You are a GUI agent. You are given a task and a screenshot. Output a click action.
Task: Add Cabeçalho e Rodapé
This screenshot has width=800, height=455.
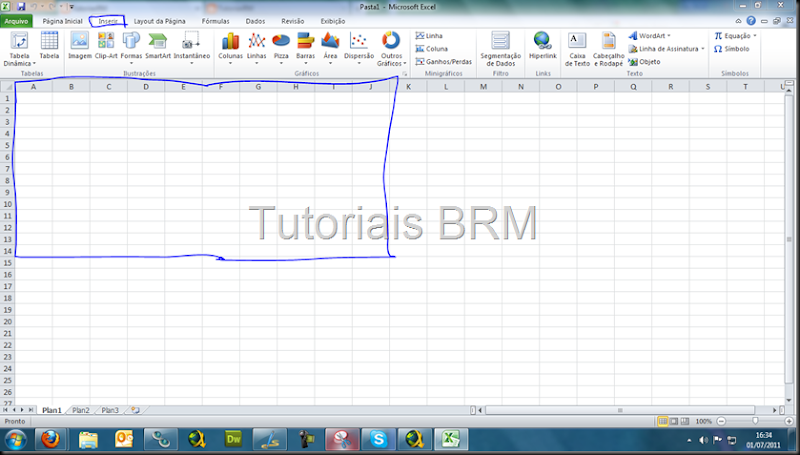609,49
